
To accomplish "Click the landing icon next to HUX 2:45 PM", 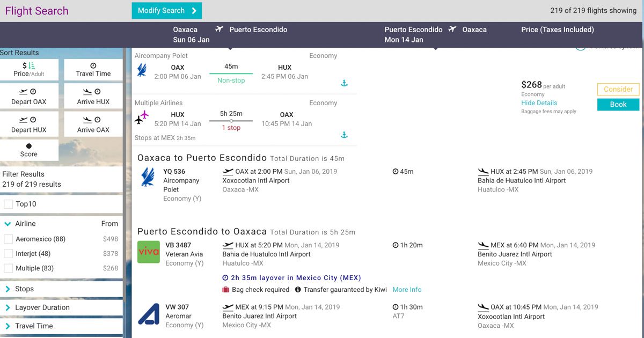I will [482, 172].
